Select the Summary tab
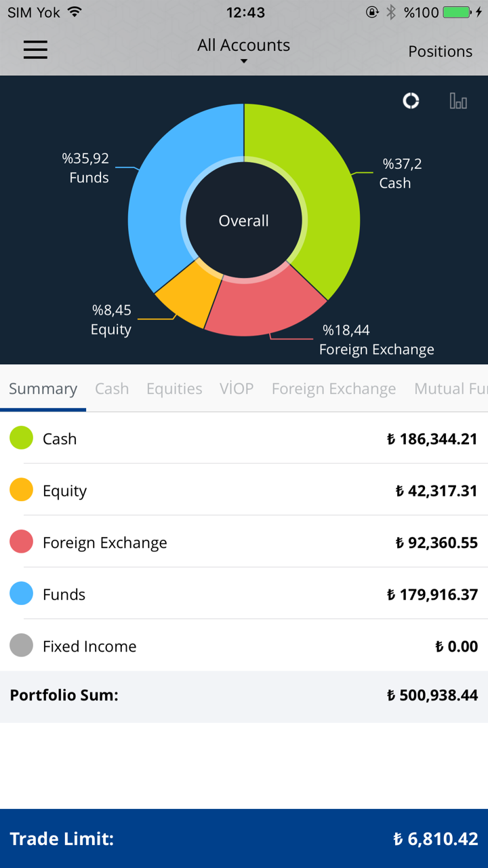This screenshot has height=868, width=488. [43, 389]
